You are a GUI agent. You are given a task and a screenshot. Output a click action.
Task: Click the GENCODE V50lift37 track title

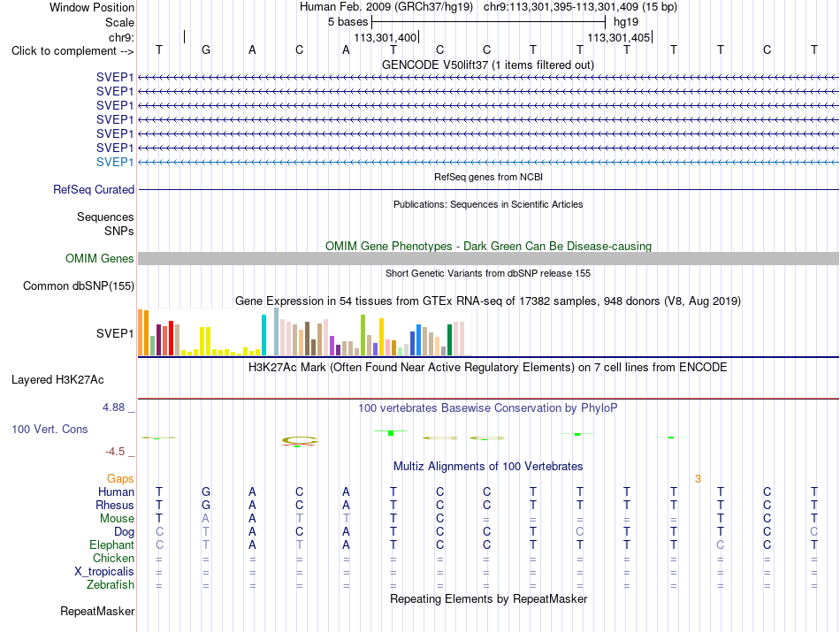click(488, 65)
